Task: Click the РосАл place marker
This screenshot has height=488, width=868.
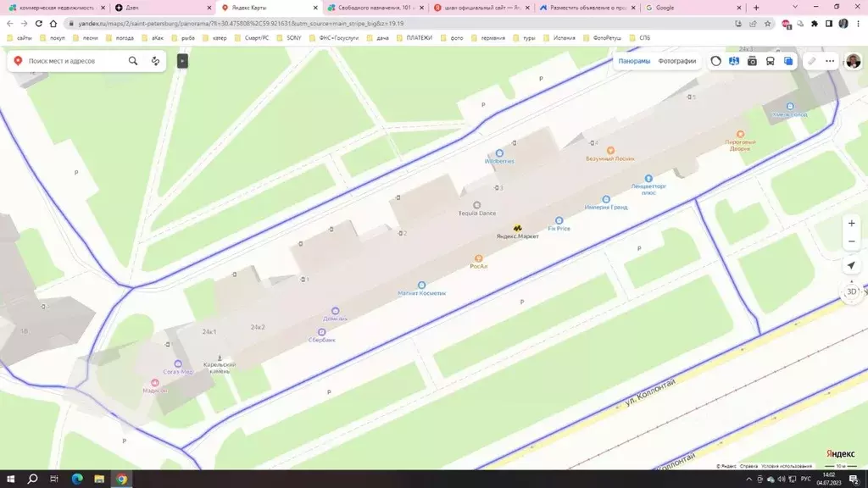Action: coord(478,258)
